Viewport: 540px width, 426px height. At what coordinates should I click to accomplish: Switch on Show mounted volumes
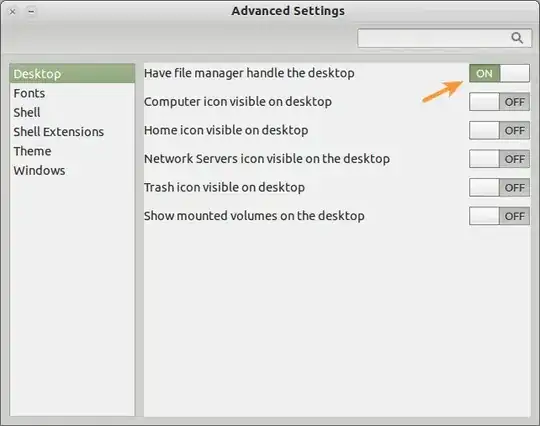point(499,216)
